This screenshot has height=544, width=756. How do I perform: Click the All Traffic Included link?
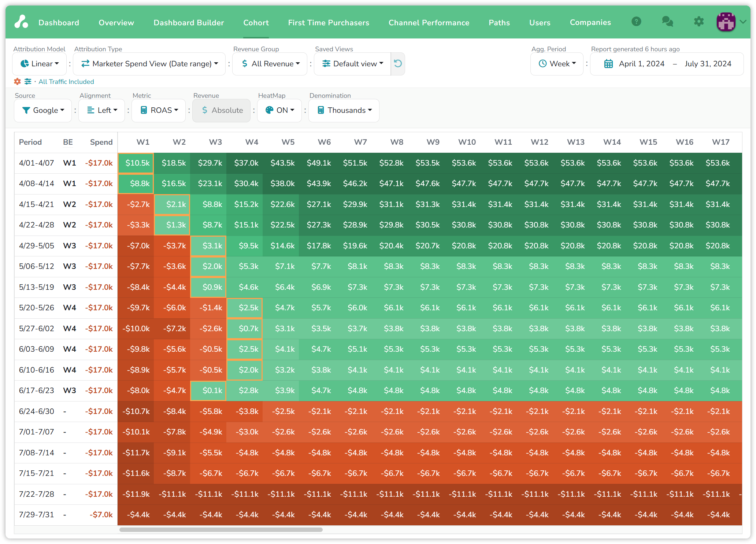click(x=66, y=82)
